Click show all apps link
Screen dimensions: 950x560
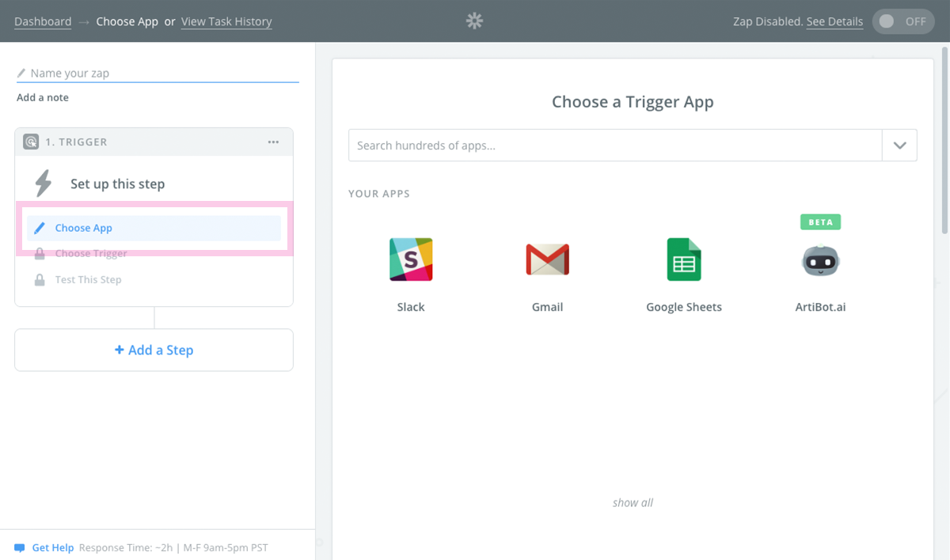pos(633,502)
